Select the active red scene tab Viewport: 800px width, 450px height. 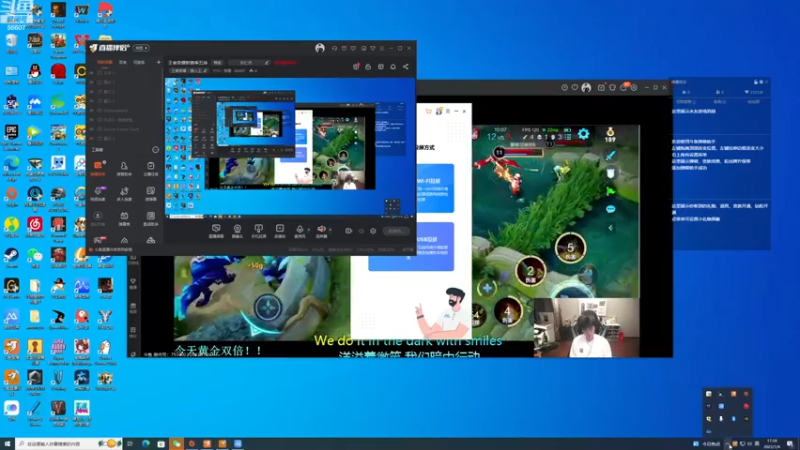(105, 62)
